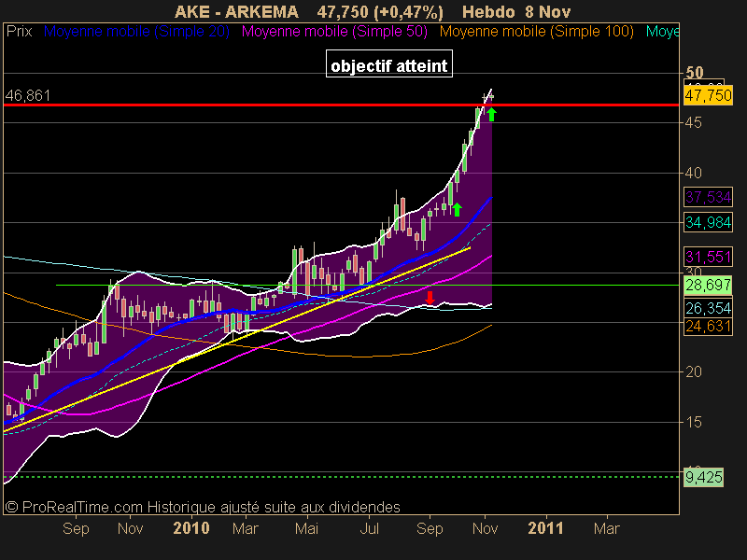The height and width of the screenshot is (560, 747).
Task: Click the Jul label on time axis
Action: (369, 528)
